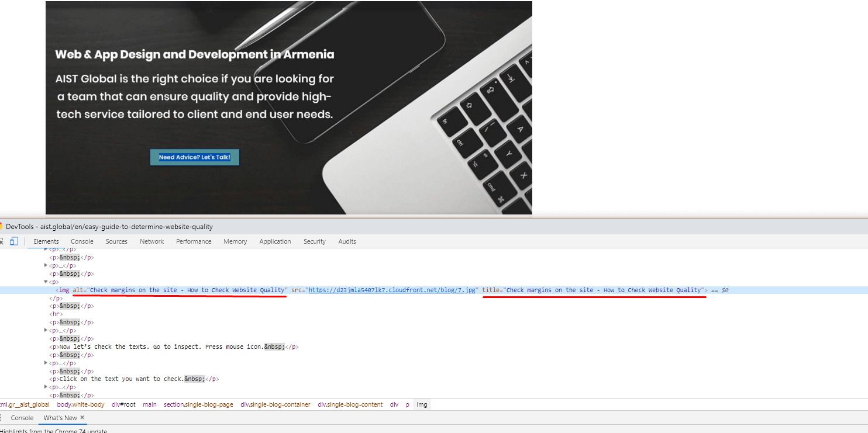The height and width of the screenshot is (433, 868).
Task: Collapse the open <p> node containing the img
Action: pyautogui.click(x=46, y=282)
